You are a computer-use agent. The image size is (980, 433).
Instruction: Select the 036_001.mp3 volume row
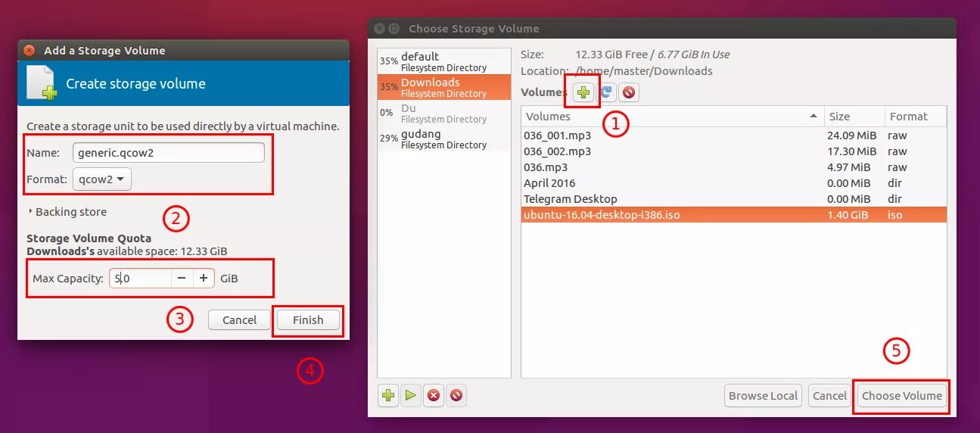point(733,136)
